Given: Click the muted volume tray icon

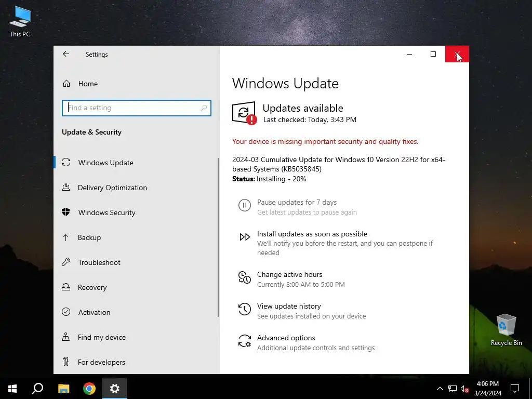Looking at the screenshot, I should tap(464, 389).
